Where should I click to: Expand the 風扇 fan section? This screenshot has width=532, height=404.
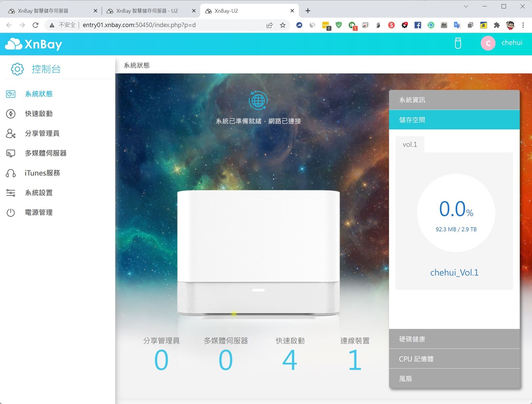coord(454,378)
